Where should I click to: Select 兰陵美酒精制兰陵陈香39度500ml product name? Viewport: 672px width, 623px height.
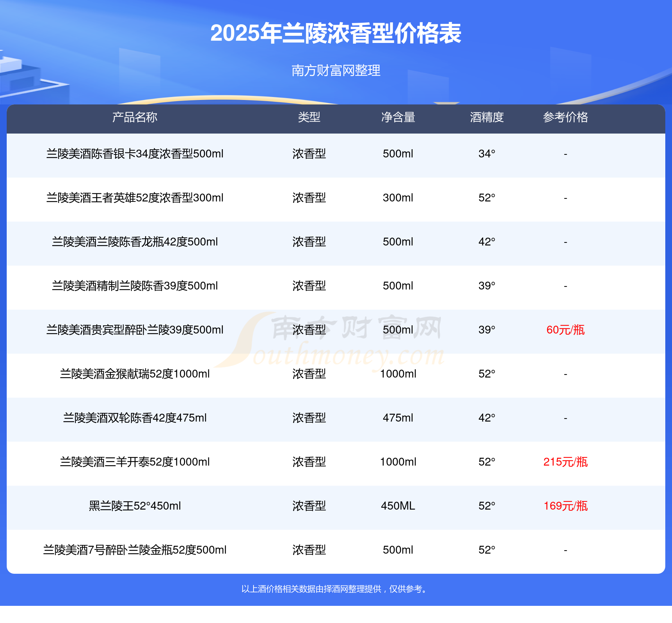[x=135, y=286]
